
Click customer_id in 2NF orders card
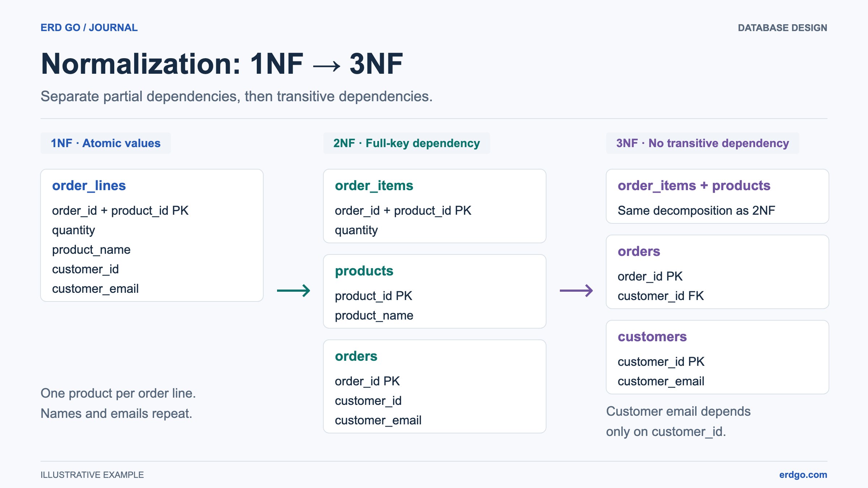368,401
